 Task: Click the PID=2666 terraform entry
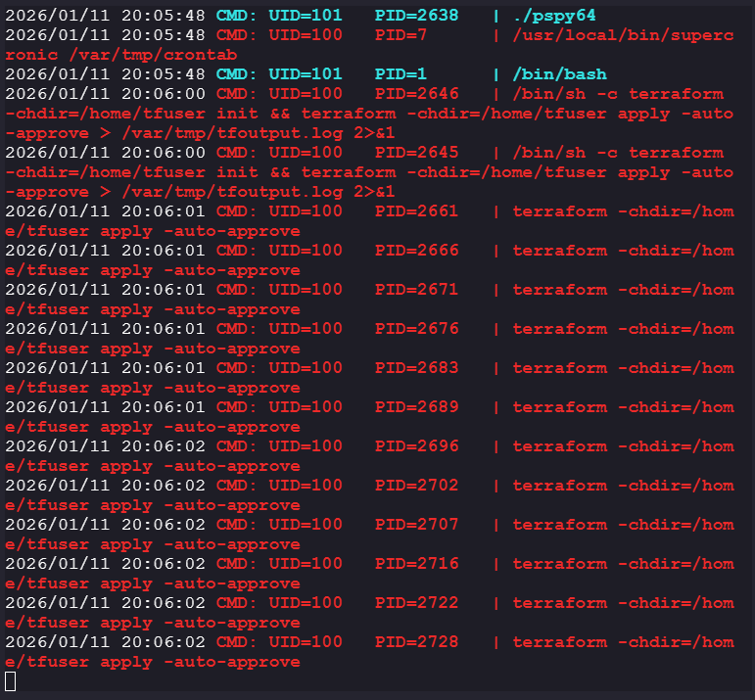pyautogui.click(x=416, y=251)
